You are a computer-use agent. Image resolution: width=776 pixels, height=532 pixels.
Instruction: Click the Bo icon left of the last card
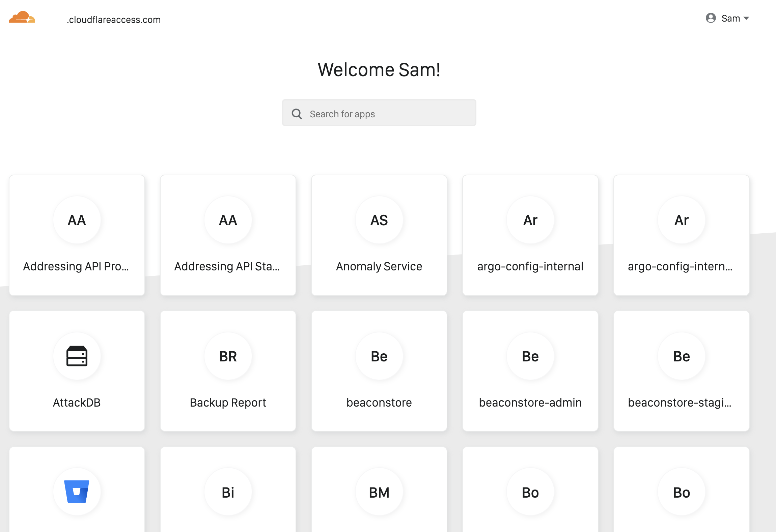coord(530,492)
